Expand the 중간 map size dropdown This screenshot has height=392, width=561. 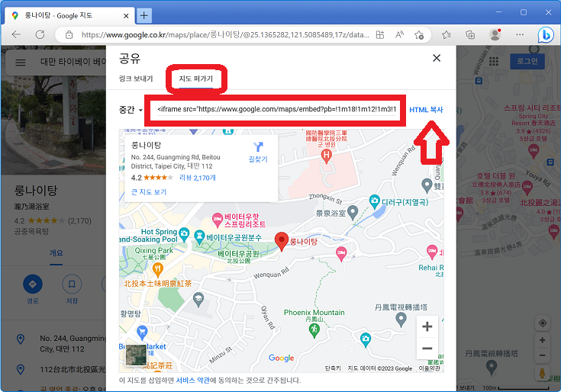point(131,110)
